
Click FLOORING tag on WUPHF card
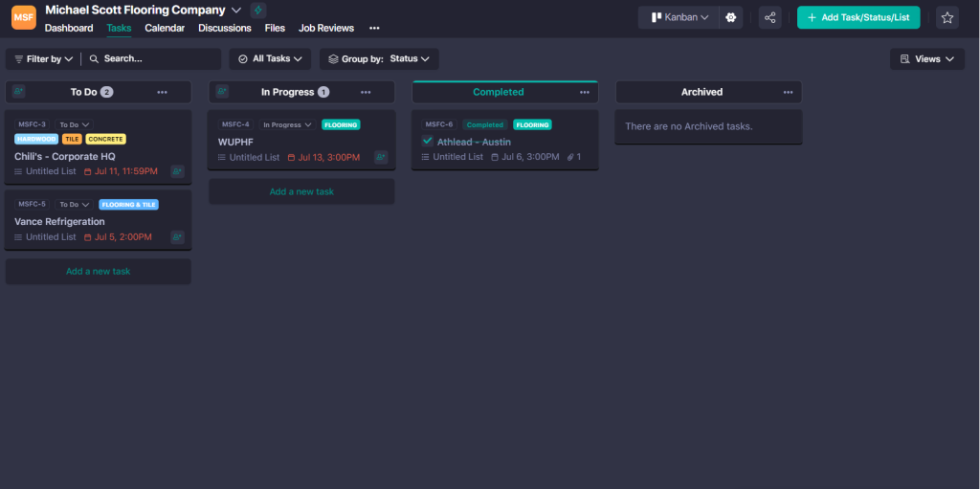pyautogui.click(x=342, y=124)
